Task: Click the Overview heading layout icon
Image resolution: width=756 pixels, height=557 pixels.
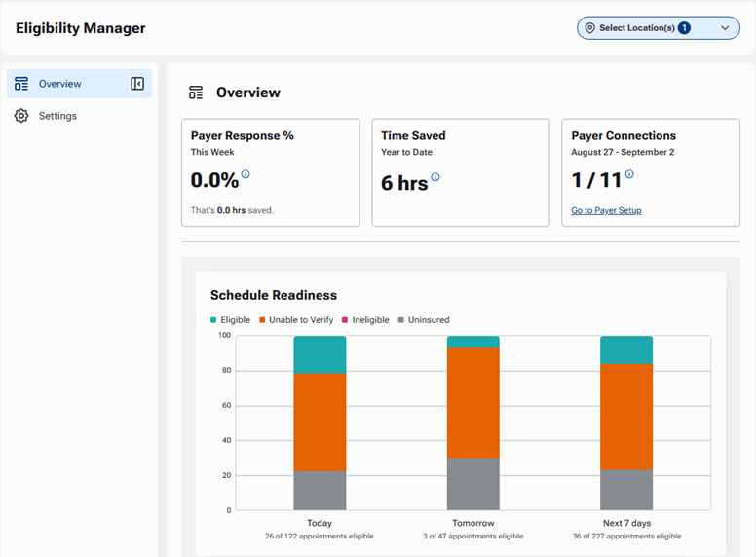Action: click(196, 93)
